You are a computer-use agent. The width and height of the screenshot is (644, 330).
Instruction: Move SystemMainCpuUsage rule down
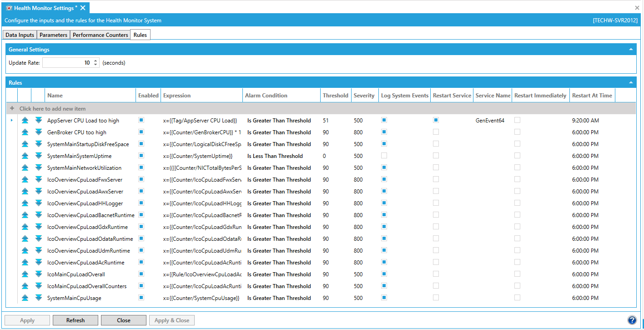(x=39, y=298)
